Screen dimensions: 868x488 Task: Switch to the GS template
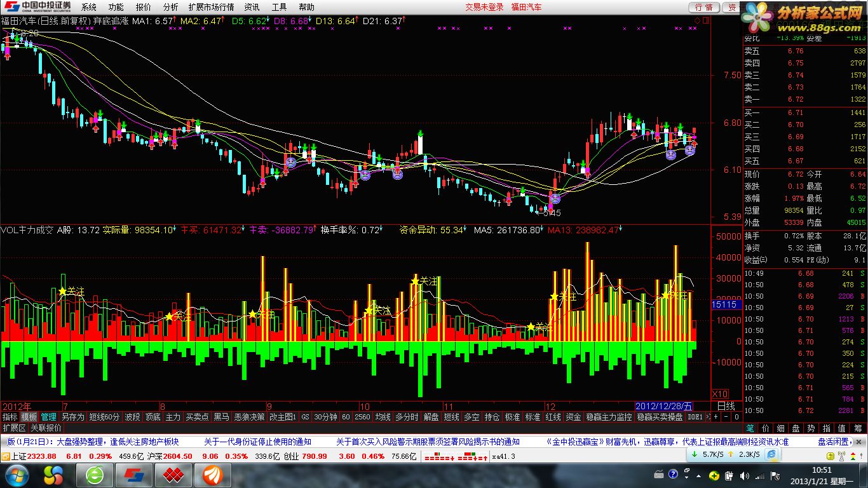click(x=305, y=417)
